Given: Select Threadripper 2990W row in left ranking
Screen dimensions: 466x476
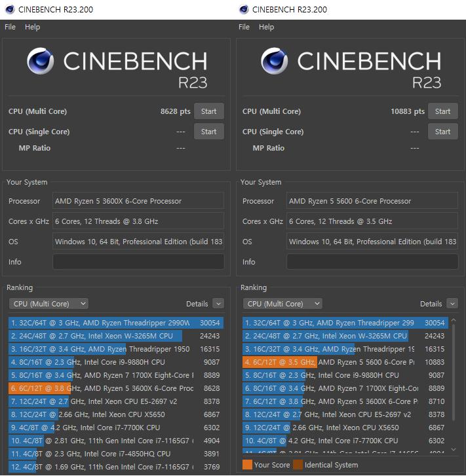Looking at the screenshot, I should tap(116, 323).
